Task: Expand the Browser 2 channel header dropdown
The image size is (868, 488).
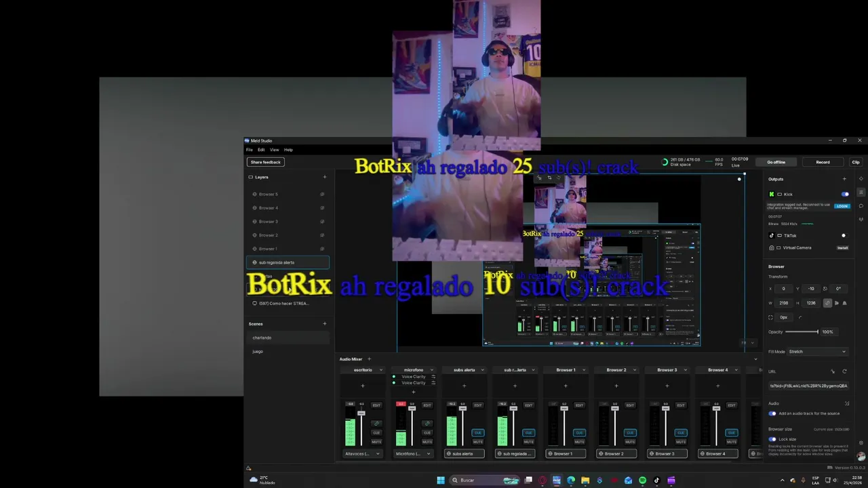Action: tap(635, 370)
